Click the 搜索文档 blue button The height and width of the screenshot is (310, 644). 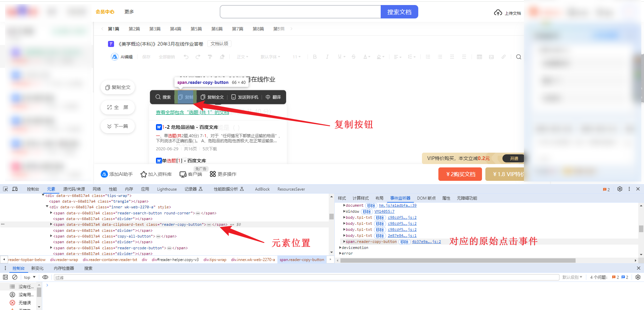[399, 12]
